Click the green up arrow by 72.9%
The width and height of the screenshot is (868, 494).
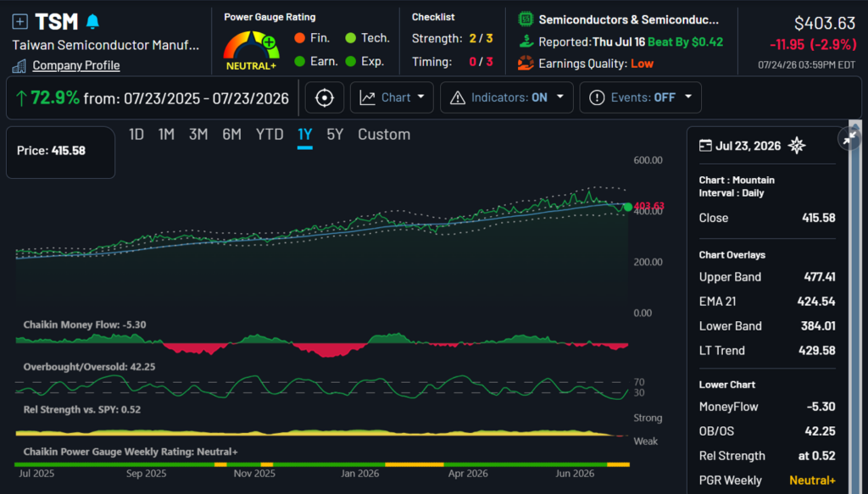tap(21, 98)
